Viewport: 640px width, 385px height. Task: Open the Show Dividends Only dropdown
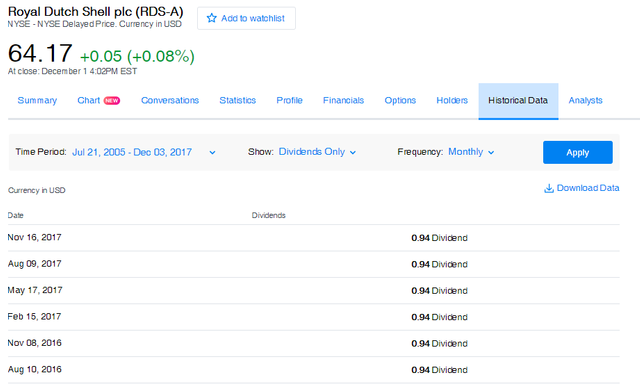tap(317, 152)
